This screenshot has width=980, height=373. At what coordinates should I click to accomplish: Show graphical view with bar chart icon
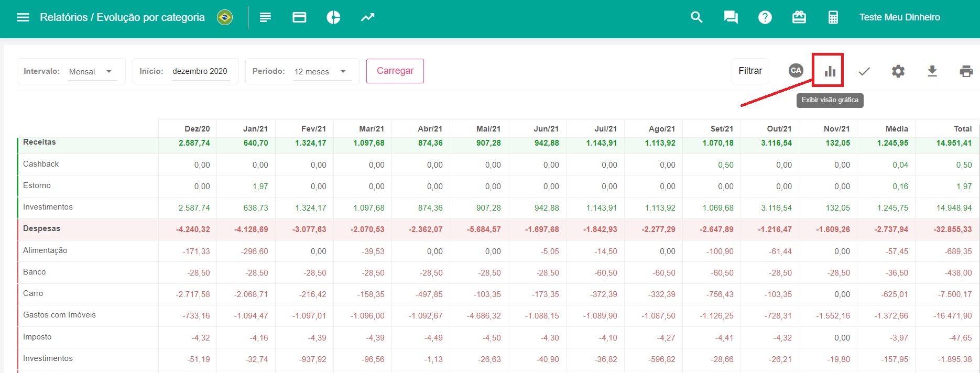click(x=830, y=71)
